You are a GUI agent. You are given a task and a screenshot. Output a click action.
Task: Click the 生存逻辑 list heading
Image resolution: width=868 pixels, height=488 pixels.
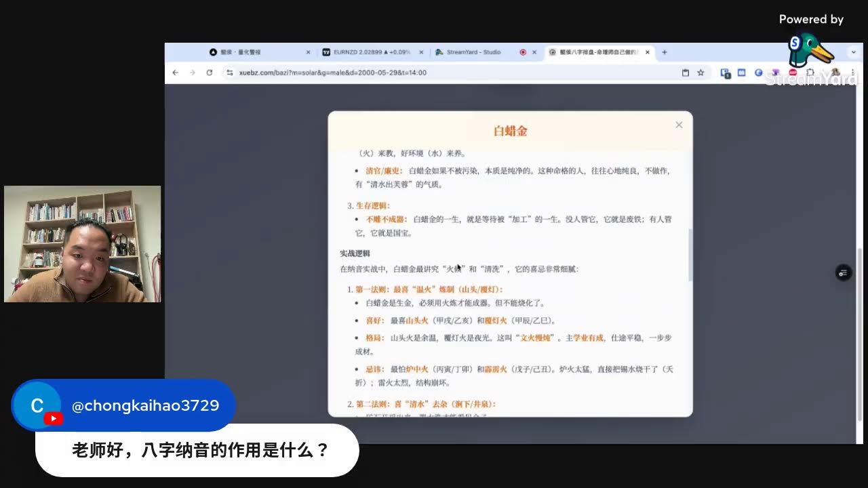(x=373, y=205)
